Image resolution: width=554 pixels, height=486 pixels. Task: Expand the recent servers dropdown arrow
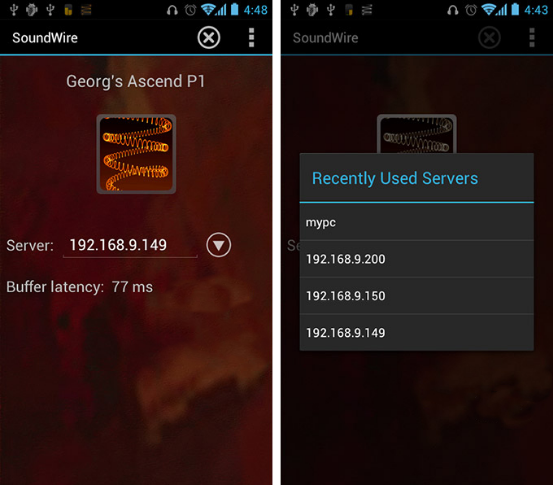219,245
